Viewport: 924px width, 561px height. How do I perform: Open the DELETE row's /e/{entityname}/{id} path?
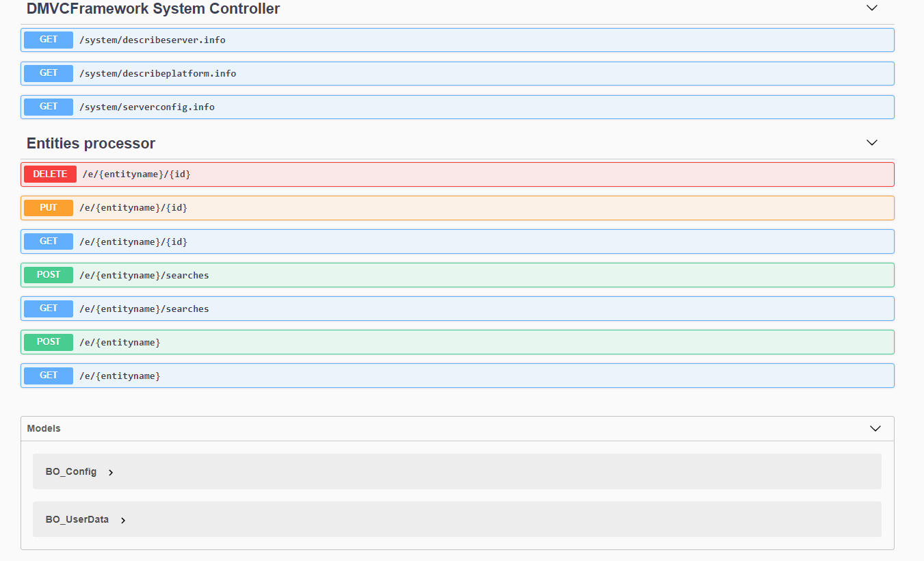(x=137, y=174)
